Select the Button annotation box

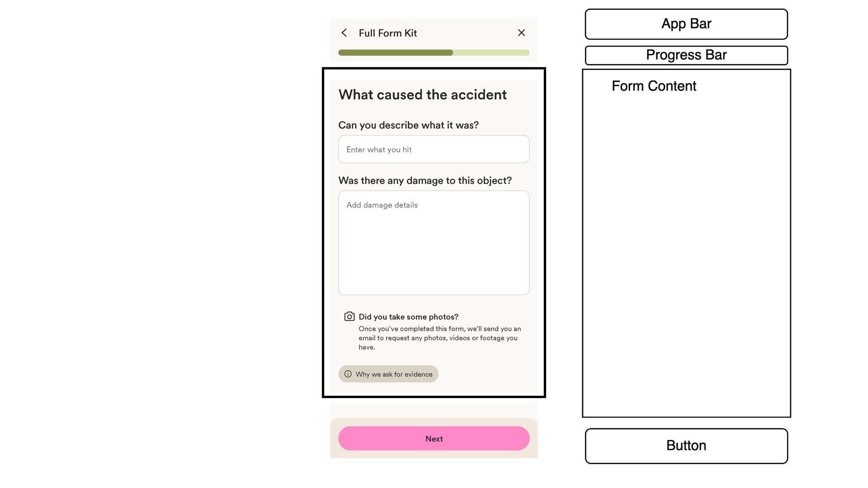coord(686,446)
